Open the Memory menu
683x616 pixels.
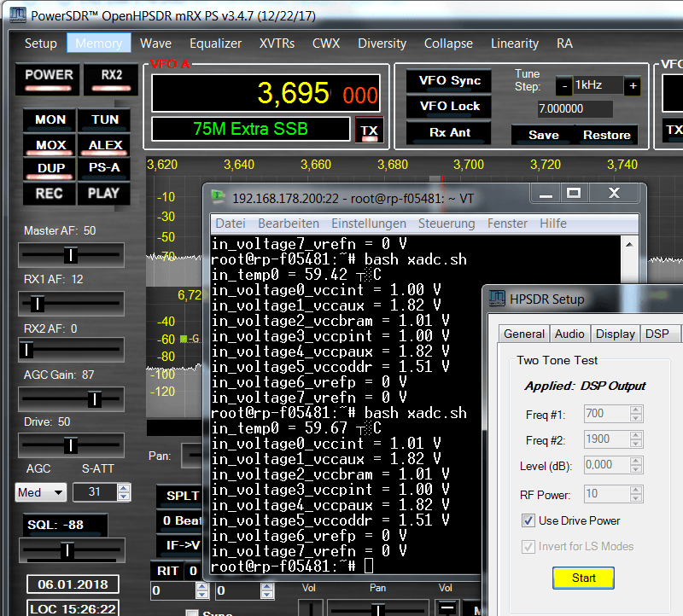pos(99,44)
